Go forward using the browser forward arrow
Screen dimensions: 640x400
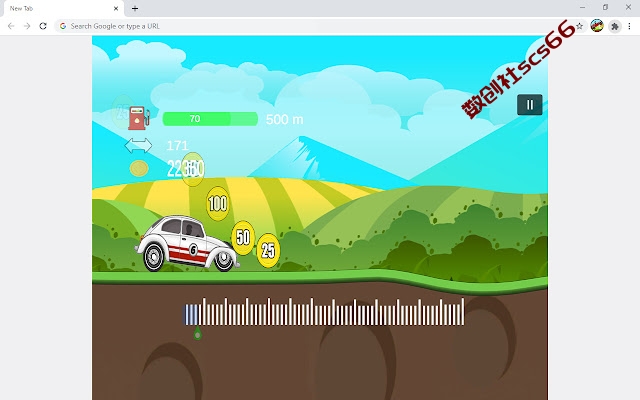pos(27,26)
